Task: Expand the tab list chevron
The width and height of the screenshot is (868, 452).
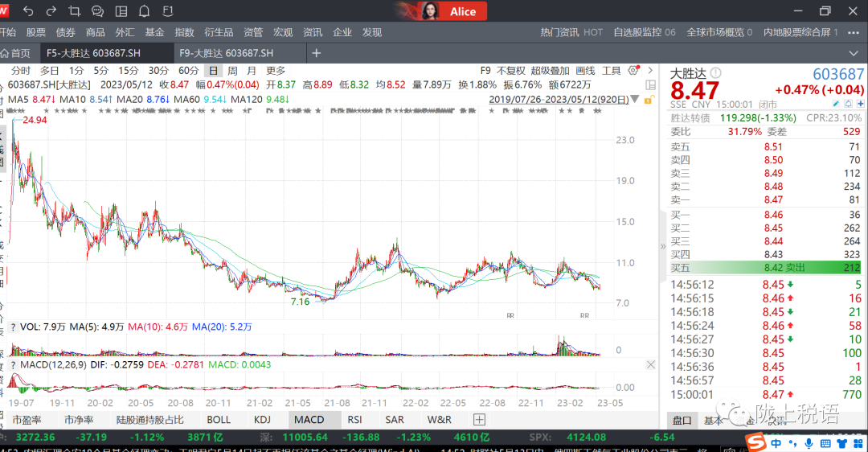Action: coord(853,53)
